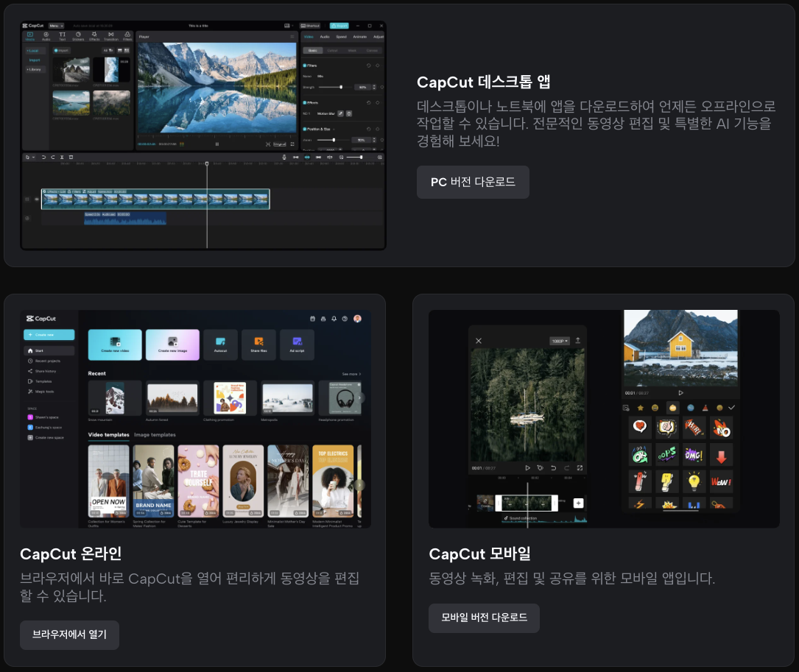Open the Filters tab in desktop editor toolbar
The image size is (799, 672).
[x=127, y=36]
